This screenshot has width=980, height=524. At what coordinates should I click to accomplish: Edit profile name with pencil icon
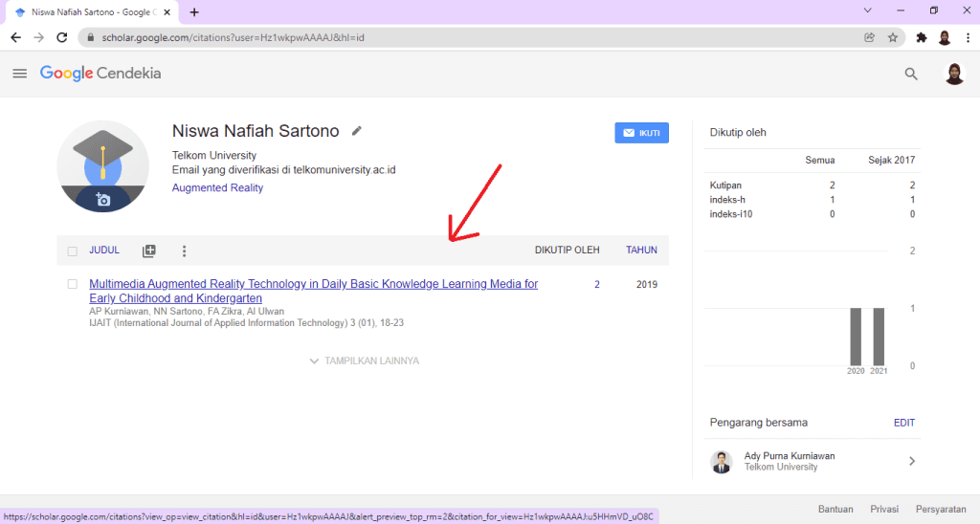(x=357, y=131)
